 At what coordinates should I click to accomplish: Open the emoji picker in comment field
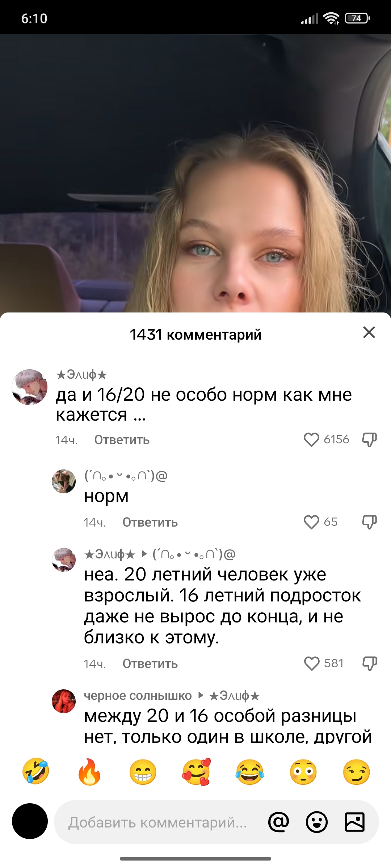[x=317, y=822]
